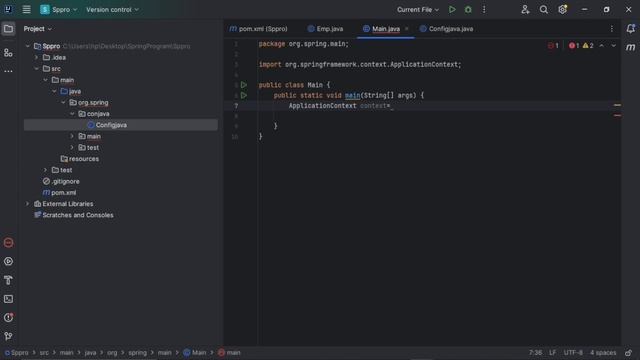Select Configjava class in project tree

(121, 125)
